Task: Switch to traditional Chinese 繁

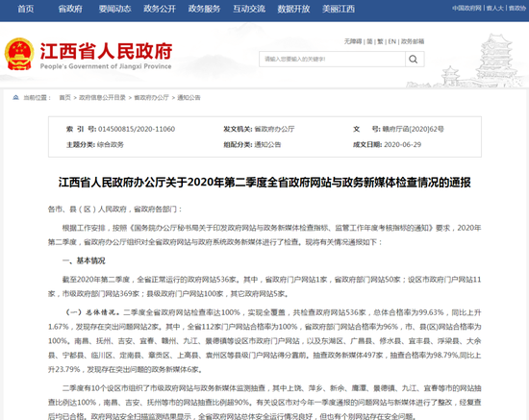Action: click(x=380, y=41)
